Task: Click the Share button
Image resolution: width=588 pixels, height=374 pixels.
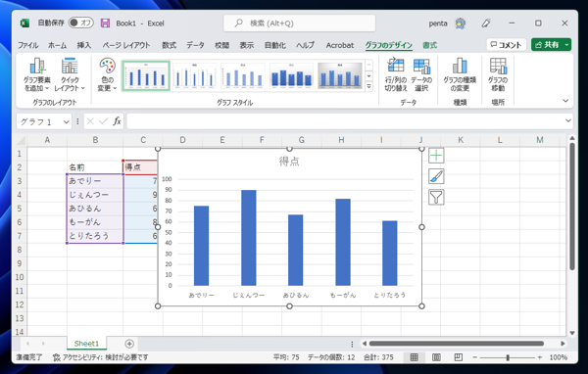Action: pos(547,45)
